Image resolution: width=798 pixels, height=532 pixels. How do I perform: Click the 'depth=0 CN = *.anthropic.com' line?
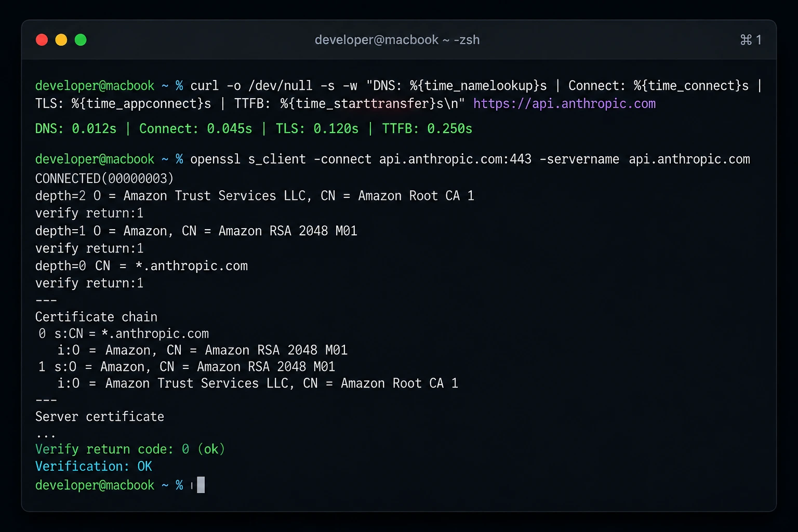pyautogui.click(x=141, y=265)
